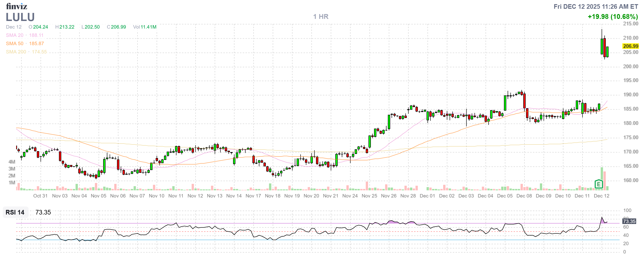644x259 pixels.
Task: Click the Nov 25 date axis label
Action: (x=369, y=196)
